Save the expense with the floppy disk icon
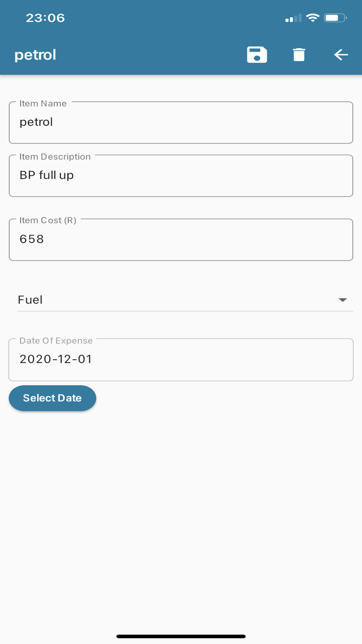362x644 pixels. click(x=257, y=55)
